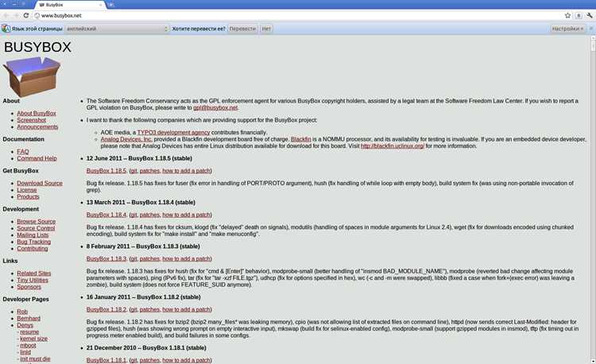Open the 'Download Source' link
The height and width of the screenshot is (364, 596).
coord(40,183)
